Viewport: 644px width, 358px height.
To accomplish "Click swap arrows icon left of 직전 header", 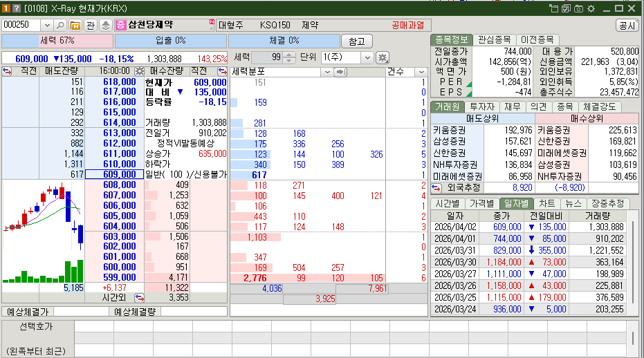I will tap(7, 71).
